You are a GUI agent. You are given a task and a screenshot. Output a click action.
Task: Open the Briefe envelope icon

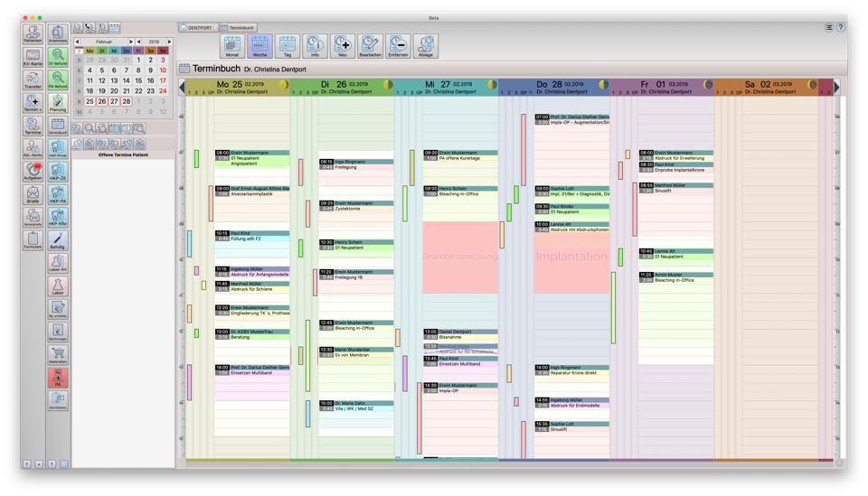(x=33, y=194)
